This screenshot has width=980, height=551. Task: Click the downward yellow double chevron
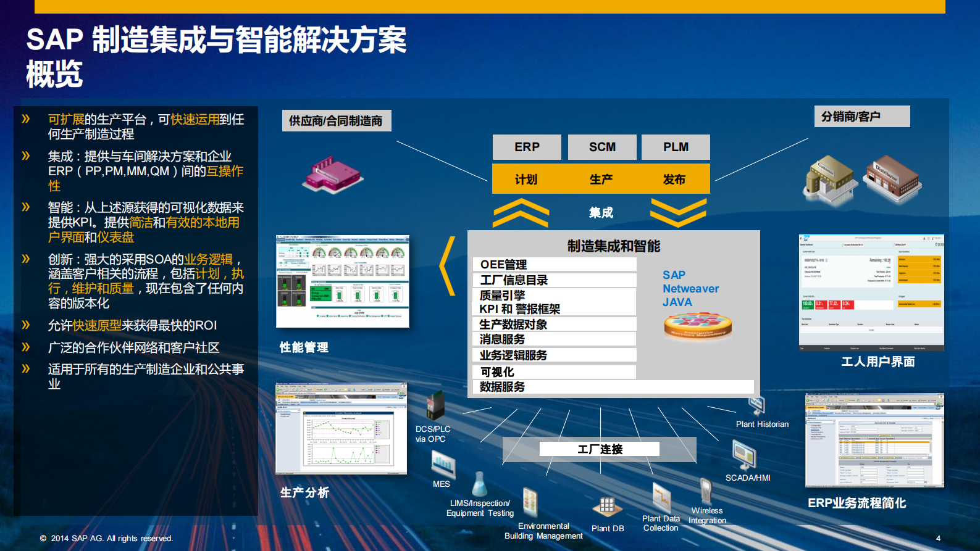pyautogui.click(x=678, y=213)
